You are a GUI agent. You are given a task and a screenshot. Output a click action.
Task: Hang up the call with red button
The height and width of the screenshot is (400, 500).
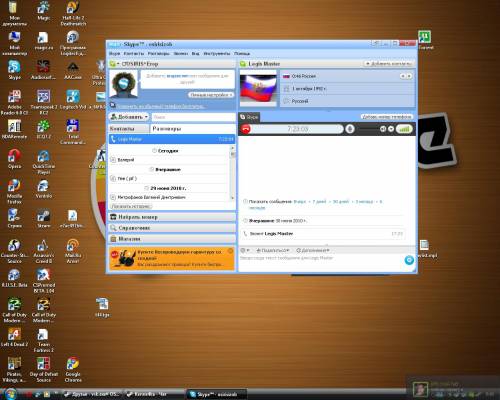coord(246,129)
